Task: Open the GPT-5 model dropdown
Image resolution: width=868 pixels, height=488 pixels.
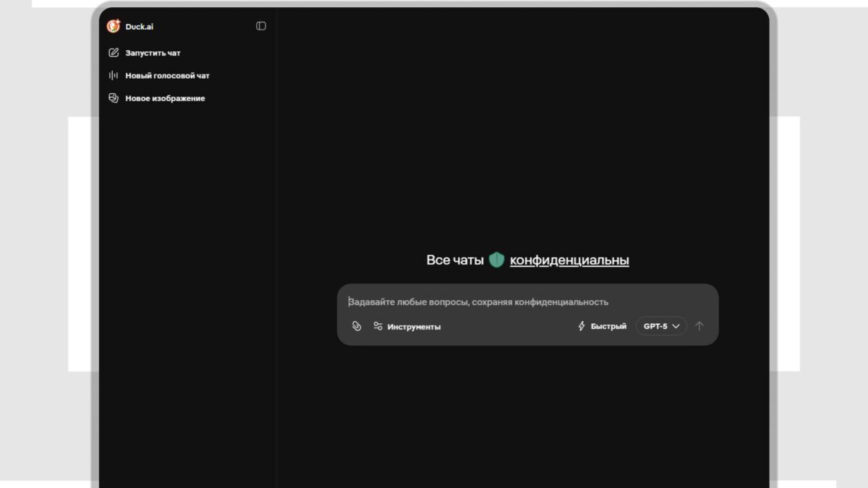Action: 661,326
